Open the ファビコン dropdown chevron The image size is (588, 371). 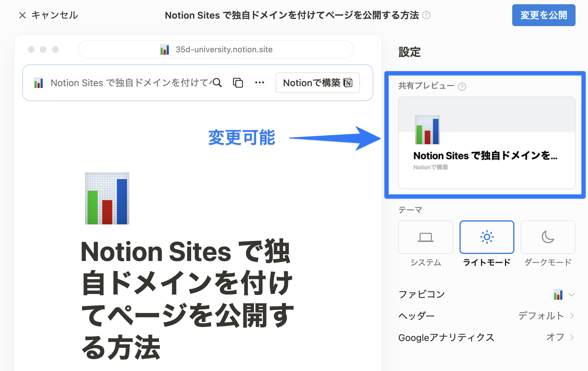pos(572,295)
